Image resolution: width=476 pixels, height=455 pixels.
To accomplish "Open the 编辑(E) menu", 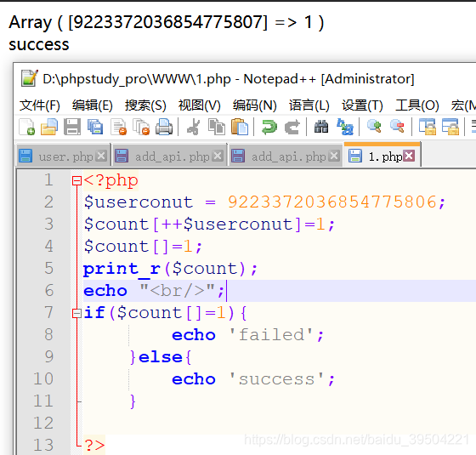I will point(93,105).
